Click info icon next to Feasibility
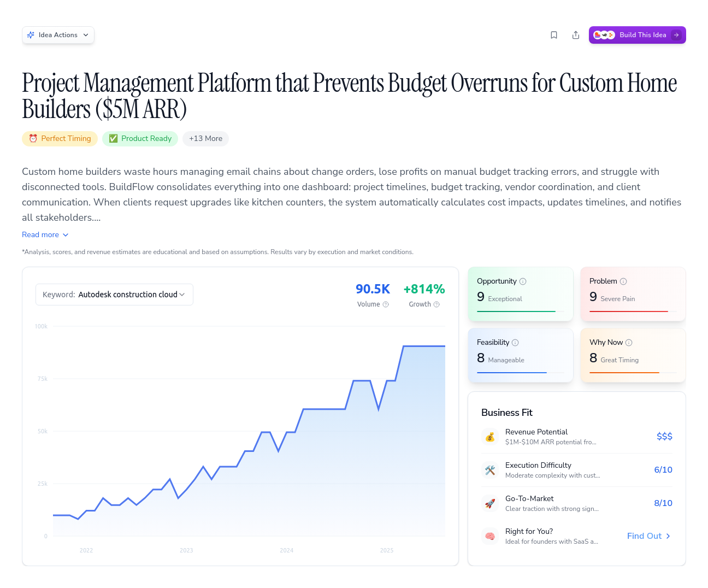Image resolution: width=708 pixels, height=588 pixels. point(515,343)
